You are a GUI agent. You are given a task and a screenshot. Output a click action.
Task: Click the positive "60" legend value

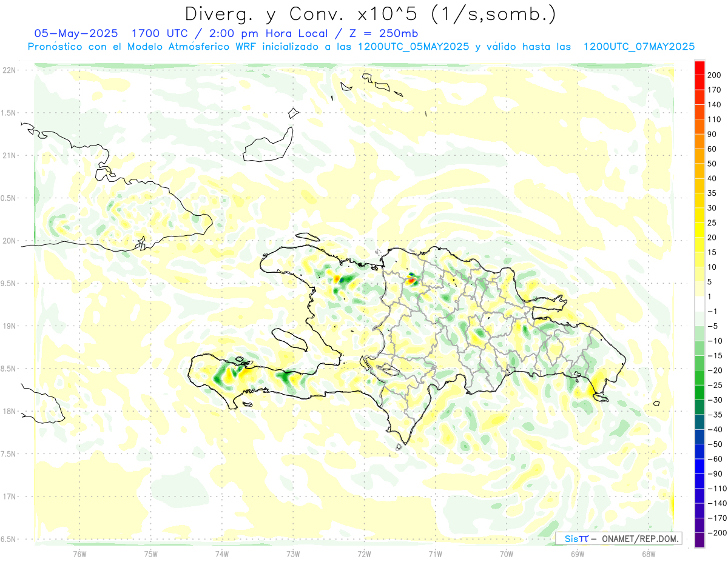click(x=713, y=149)
